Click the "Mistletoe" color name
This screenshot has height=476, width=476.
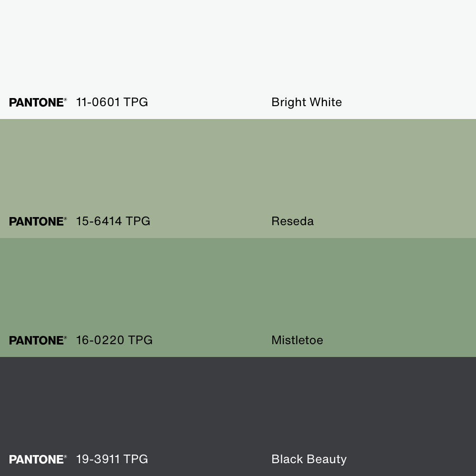[x=297, y=340]
